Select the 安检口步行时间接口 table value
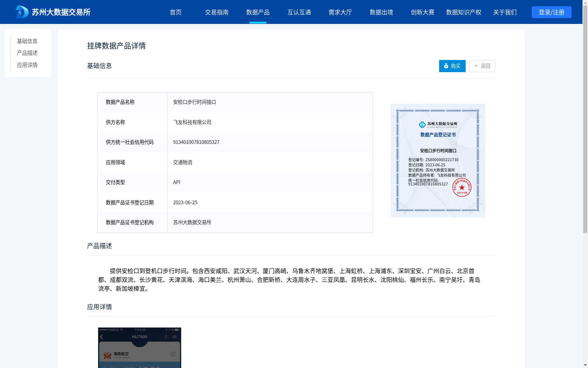This screenshot has width=588, height=368. coord(194,102)
